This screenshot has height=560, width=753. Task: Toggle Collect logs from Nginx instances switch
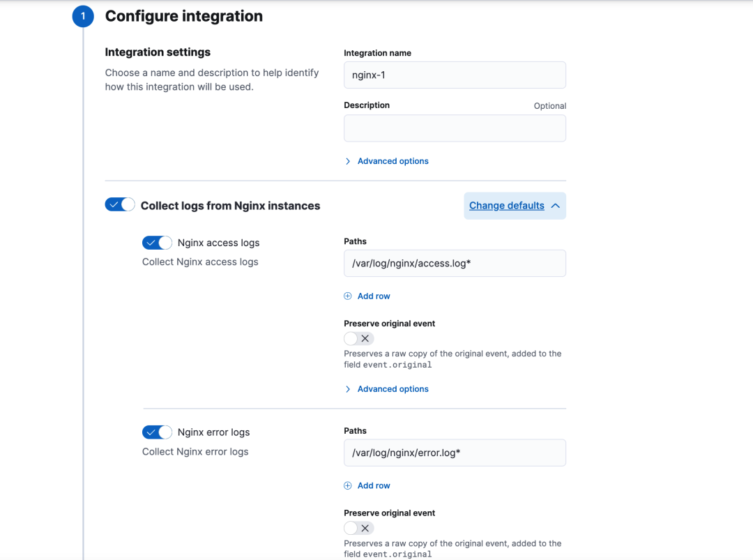click(120, 205)
